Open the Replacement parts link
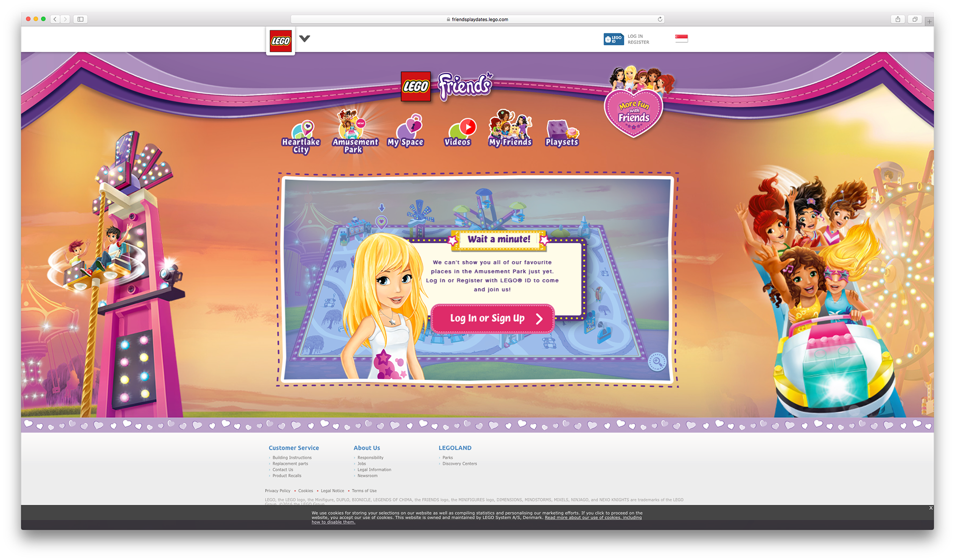The width and height of the screenshot is (955, 560). pos(290,464)
